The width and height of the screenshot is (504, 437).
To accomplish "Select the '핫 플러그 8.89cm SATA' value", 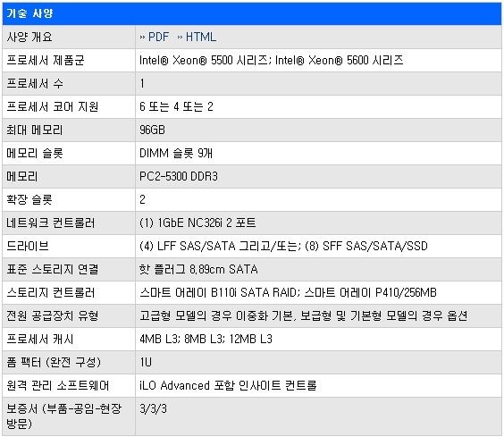I will pos(198,269).
